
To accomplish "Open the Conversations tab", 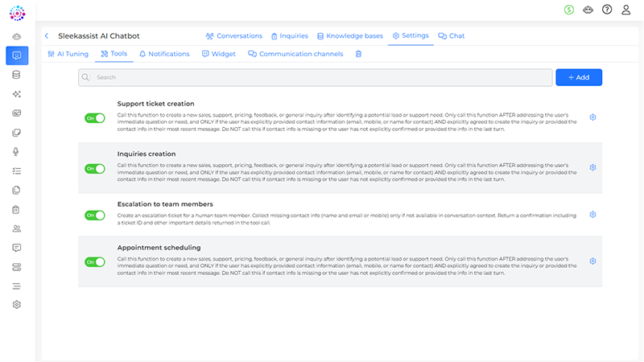I will pyautogui.click(x=233, y=36).
